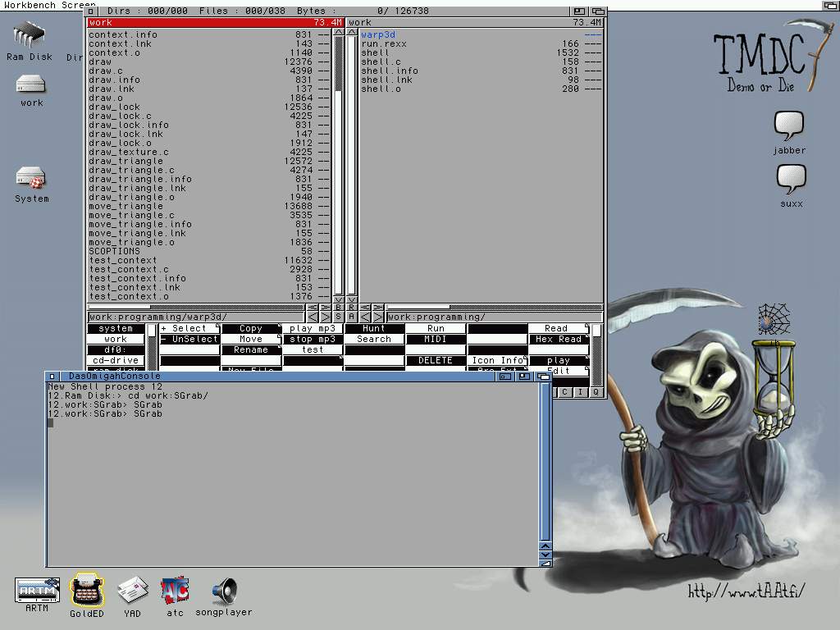Click the test button
Screen dimensions: 840x630
tap(313, 349)
